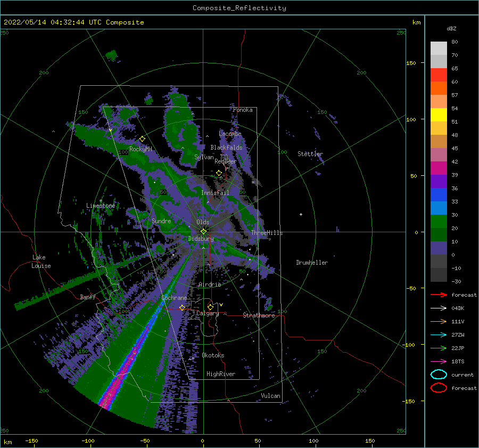
Task: Click the Ponoka city label
Action: pos(243,110)
